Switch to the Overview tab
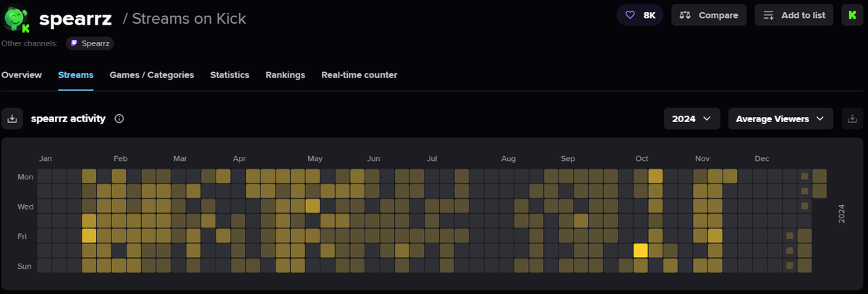This screenshot has width=868, height=294. [x=21, y=75]
